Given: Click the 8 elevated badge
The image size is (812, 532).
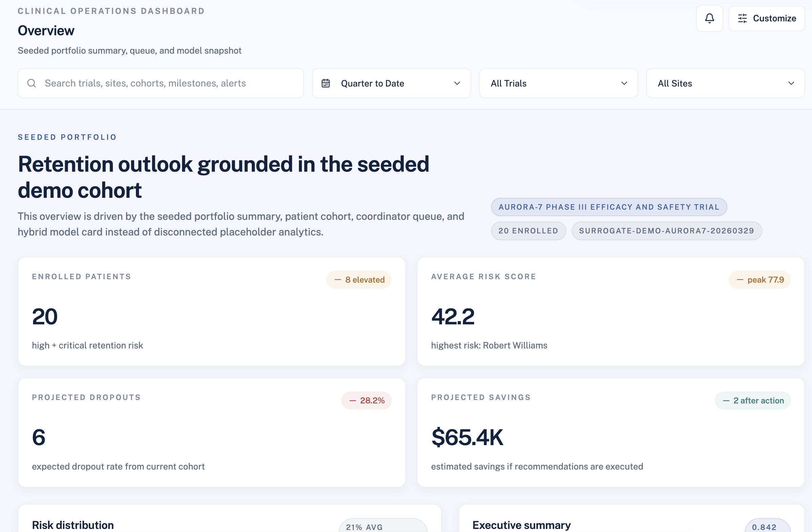Looking at the screenshot, I should click(359, 280).
